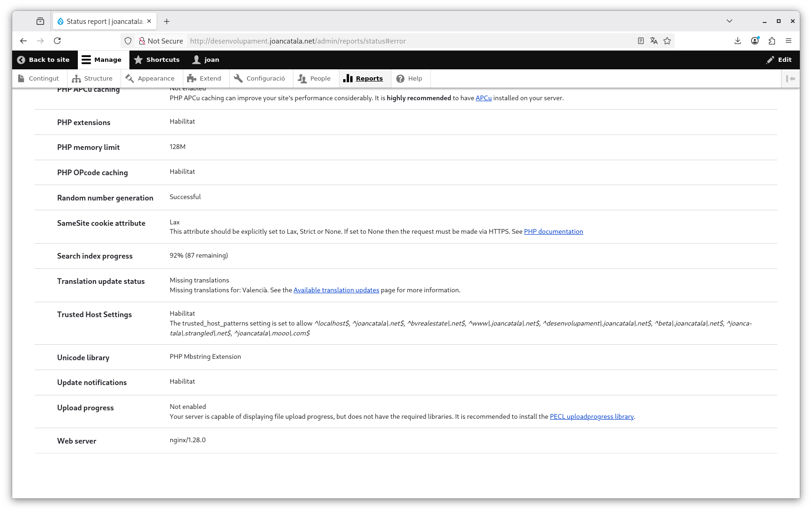Bookmark this page with the star icon
Image resolution: width=812 pixels, height=512 pixels.
[x=667, y=41]
